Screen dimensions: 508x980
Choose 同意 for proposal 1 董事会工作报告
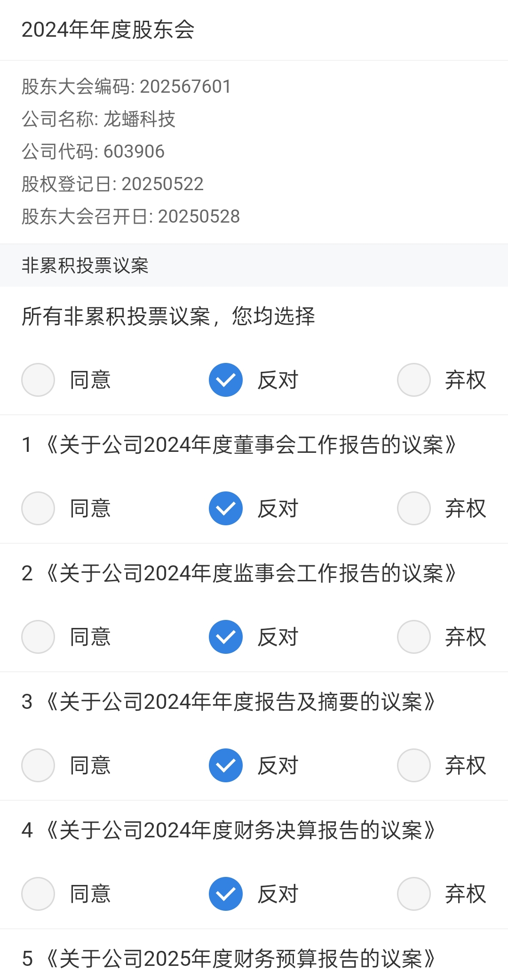pos(38,508)
